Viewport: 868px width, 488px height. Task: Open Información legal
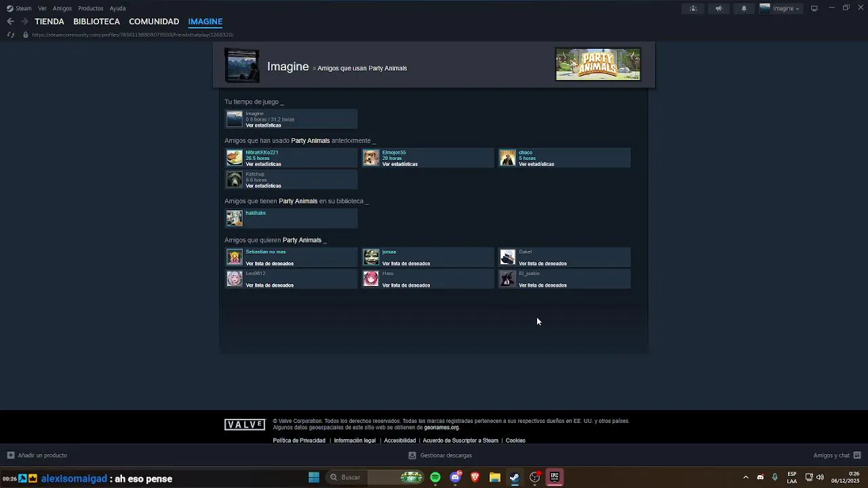coord(355,441)
